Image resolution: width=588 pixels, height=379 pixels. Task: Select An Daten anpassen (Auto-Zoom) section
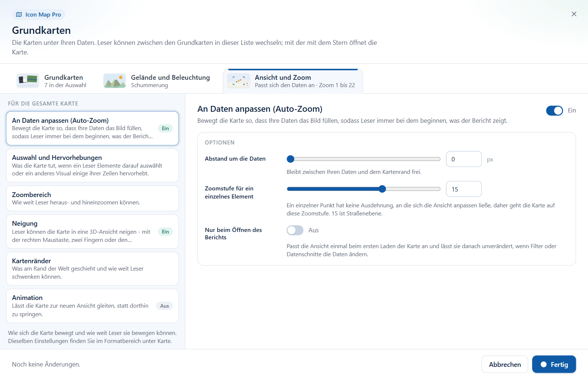click(x=92, y=128)
